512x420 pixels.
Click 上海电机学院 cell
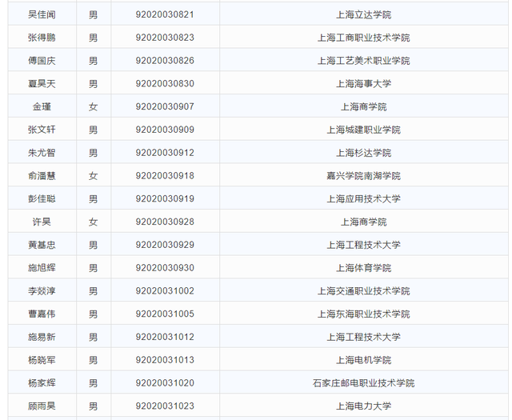coord(364,360)
